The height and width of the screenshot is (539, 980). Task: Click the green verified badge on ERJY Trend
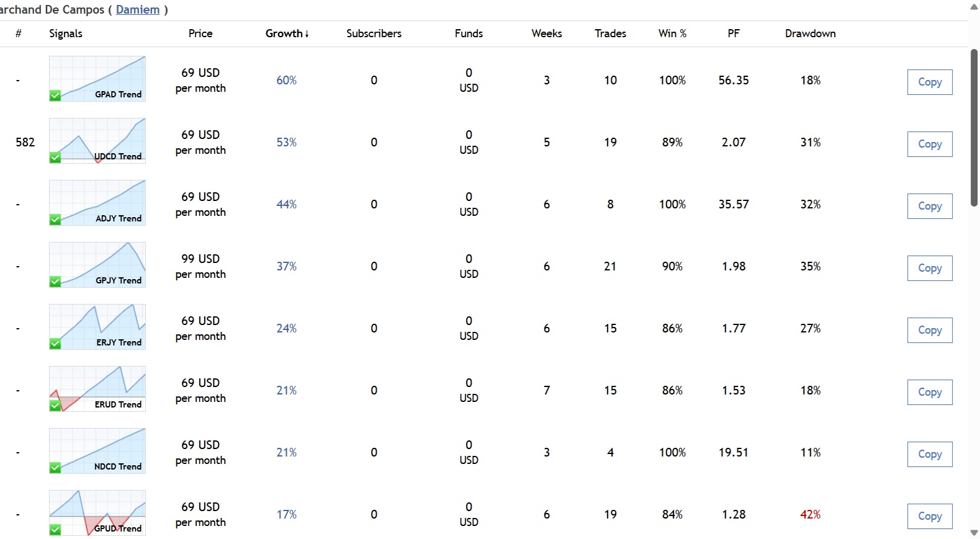pyautogui.click(x=55, y=343)
